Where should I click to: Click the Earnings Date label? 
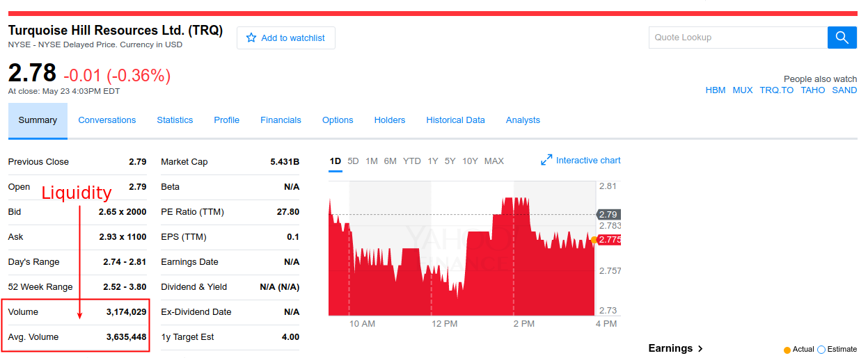click(189, 262)
